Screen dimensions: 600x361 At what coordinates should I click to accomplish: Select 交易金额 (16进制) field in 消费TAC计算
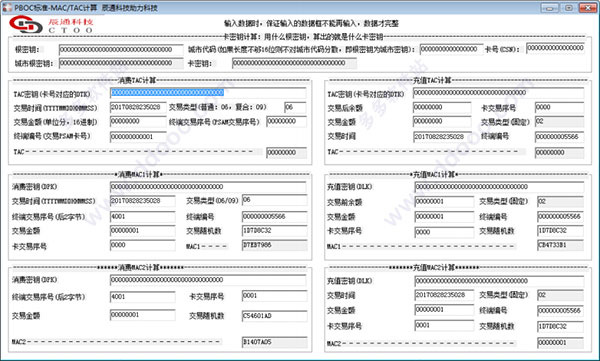[x=138, y=122]
